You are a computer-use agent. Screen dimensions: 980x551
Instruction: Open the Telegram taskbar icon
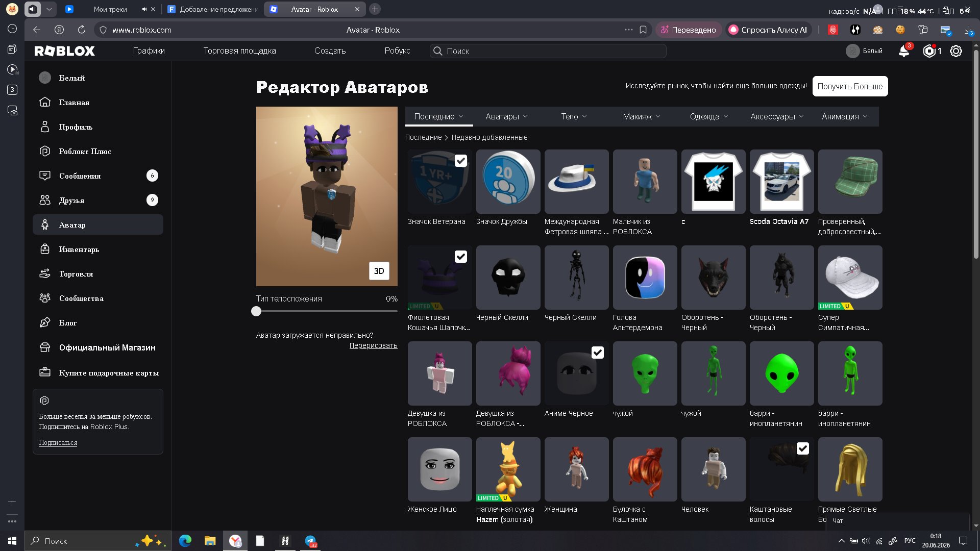pos(311,541)
